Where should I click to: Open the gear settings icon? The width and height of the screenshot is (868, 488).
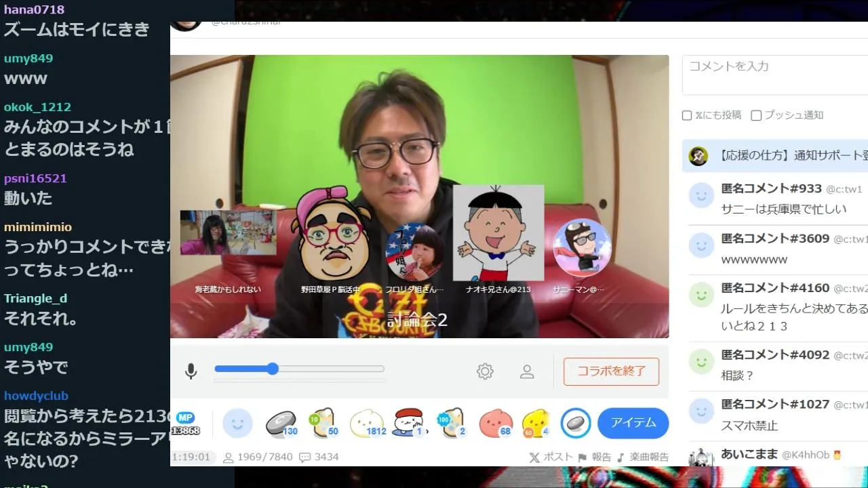[485, 371]
